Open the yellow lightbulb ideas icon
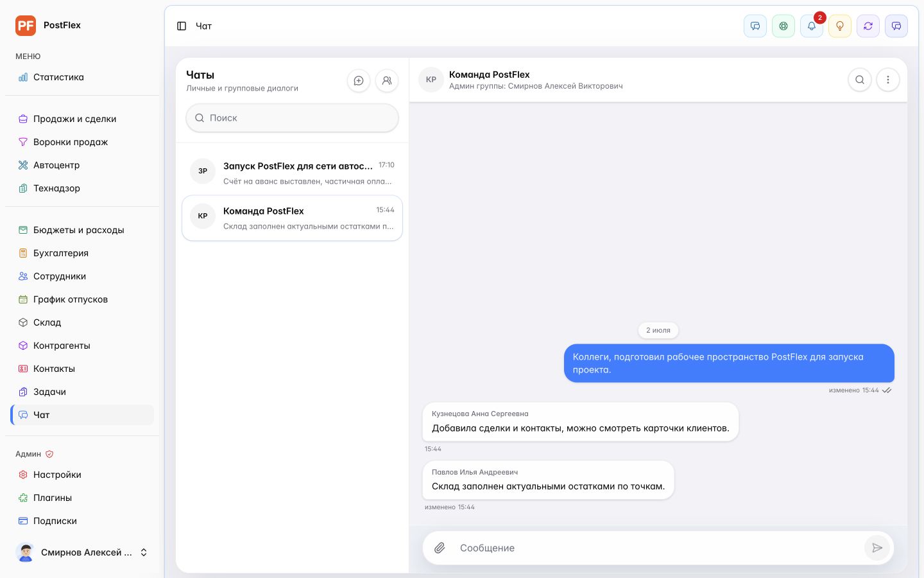The width and height of the screenshot is (924, 578). (840, 26)
